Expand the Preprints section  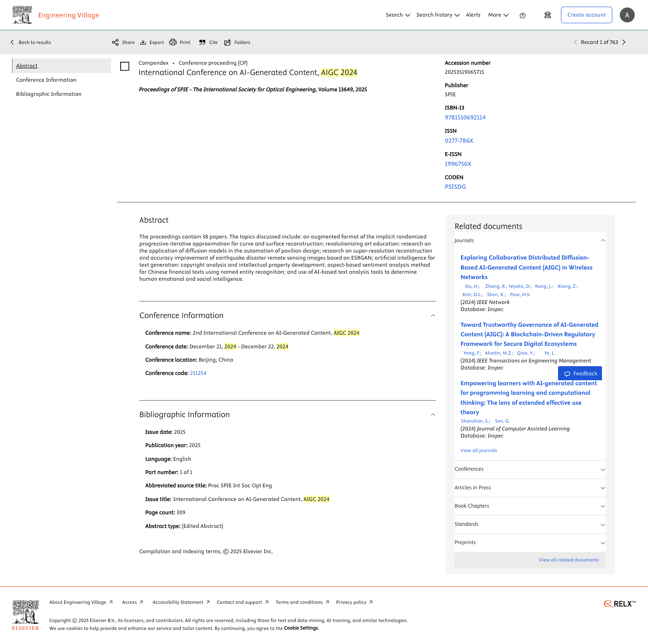coord(602,543)
